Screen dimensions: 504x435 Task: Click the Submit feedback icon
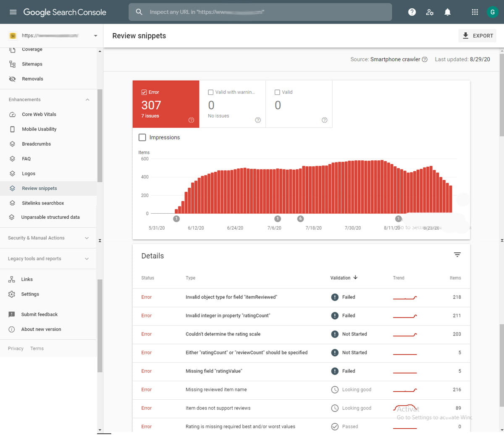[12, 314]
